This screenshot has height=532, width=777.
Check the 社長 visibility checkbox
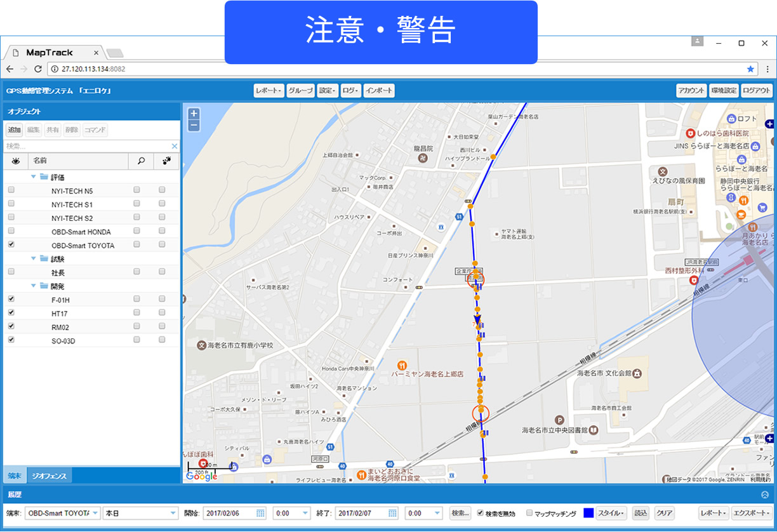click(11, 272)
